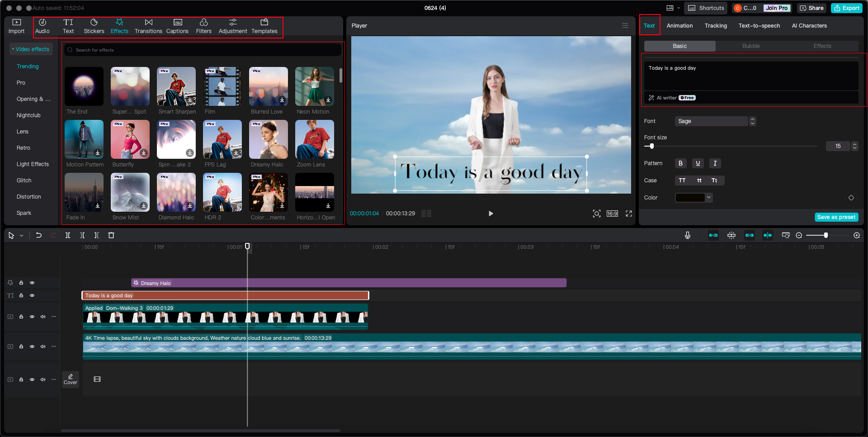Viewport: 868px width, 437px height.
Task: Switch to the Animation tab
Action: coord(679,26)
